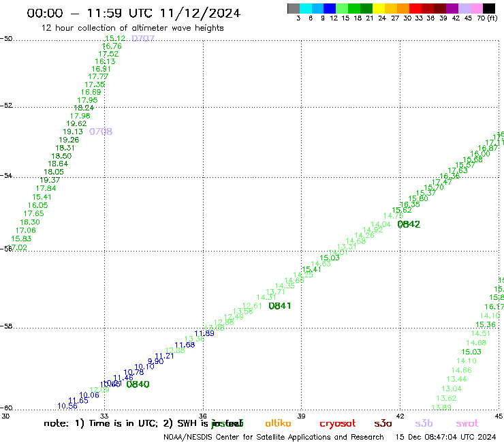Click the swot satellite legend label

click(x=467, y=424)
